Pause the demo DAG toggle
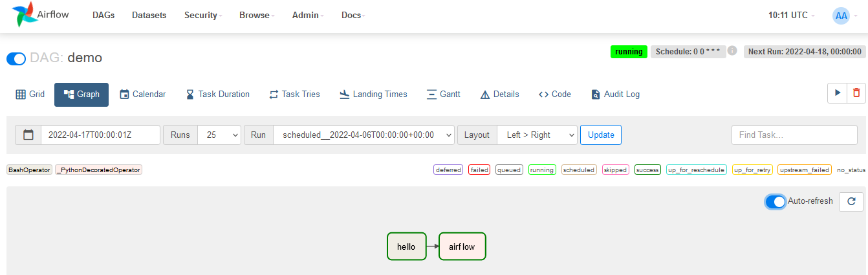Screen dimensions: 868x275 (x=16, y=58)
